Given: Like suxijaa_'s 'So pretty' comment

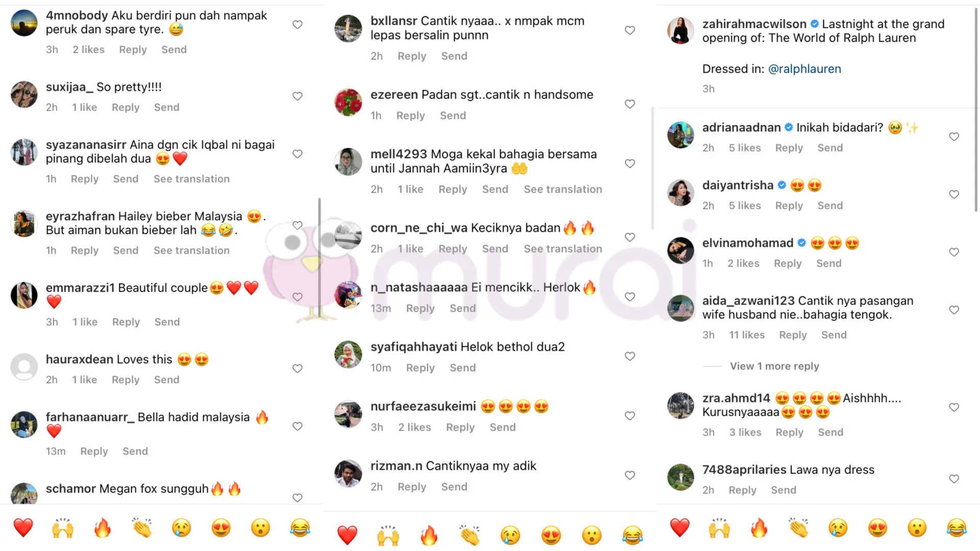Looking at the screenshot, I should point(298,96).
